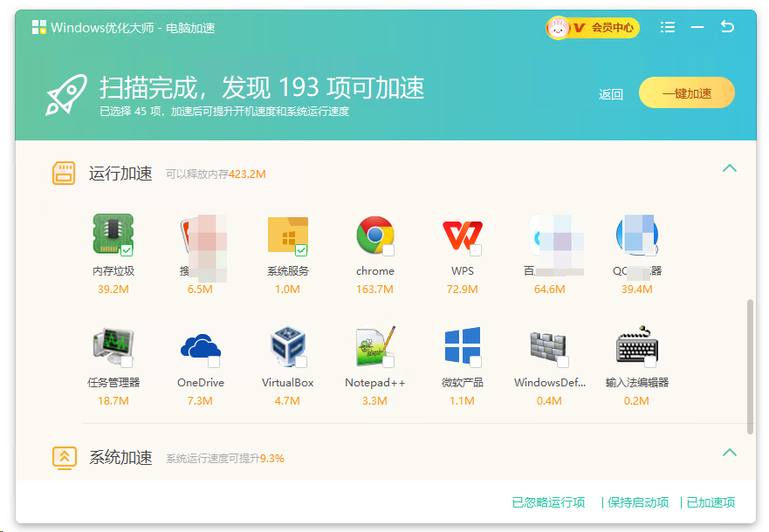769x532 pixels.
Task: Open the 保持启动项 list
Action: pos(638,502)
